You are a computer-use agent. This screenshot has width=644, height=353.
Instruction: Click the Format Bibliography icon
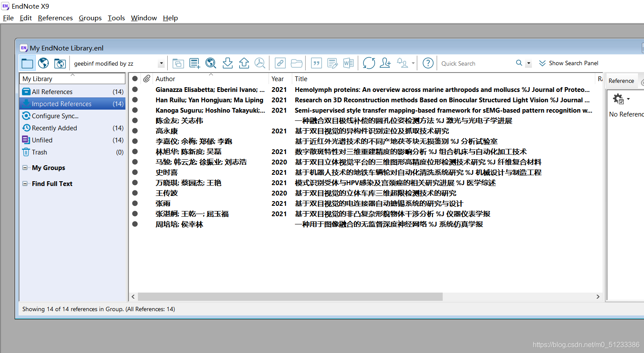[332, 63]
